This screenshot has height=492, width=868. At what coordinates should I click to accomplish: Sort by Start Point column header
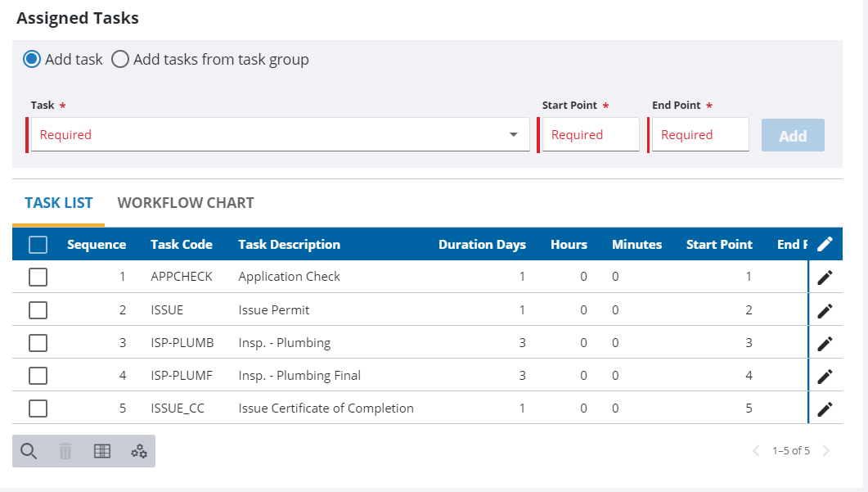coord(719,244)
